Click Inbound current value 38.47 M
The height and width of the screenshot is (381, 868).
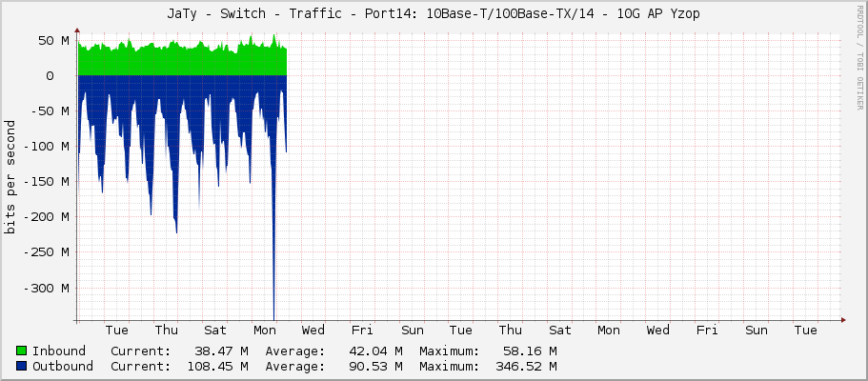(x=221, y=351)
